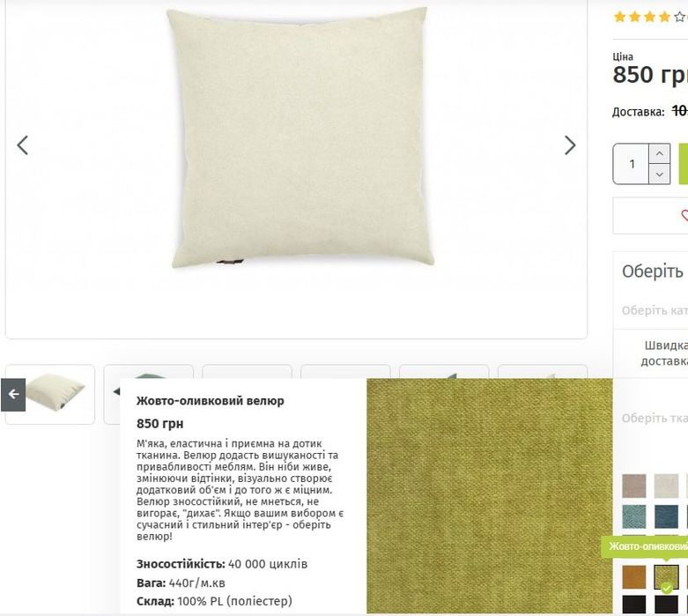Choose the beige-pink fabric swatch
The height and width of the screenshot is (616, 688).
(x=634, y=486)
